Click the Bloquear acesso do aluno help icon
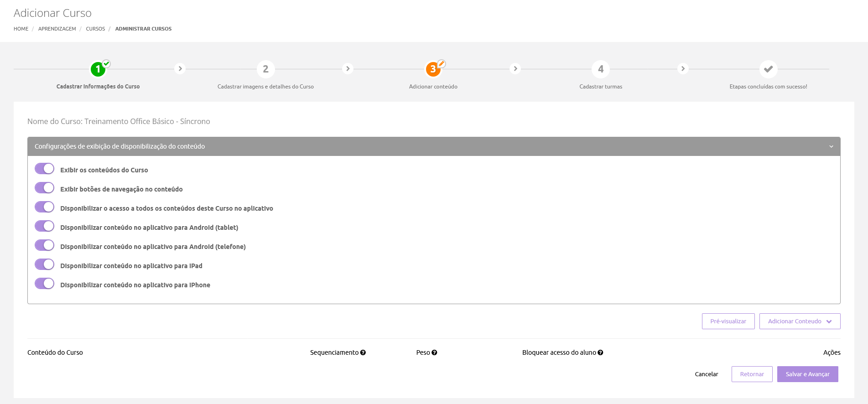 (x=600, y=352)
